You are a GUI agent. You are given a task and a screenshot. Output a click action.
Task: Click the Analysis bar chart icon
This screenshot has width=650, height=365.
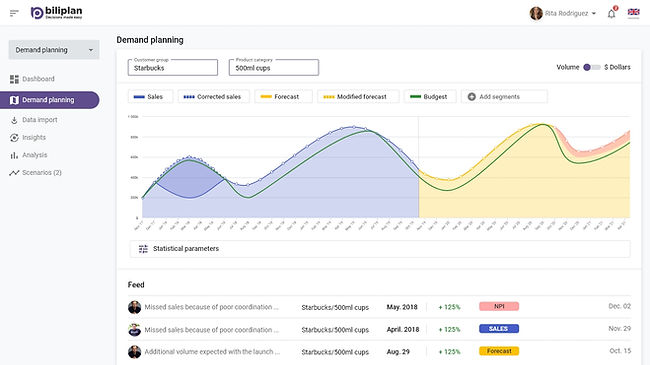coord(14,155)
